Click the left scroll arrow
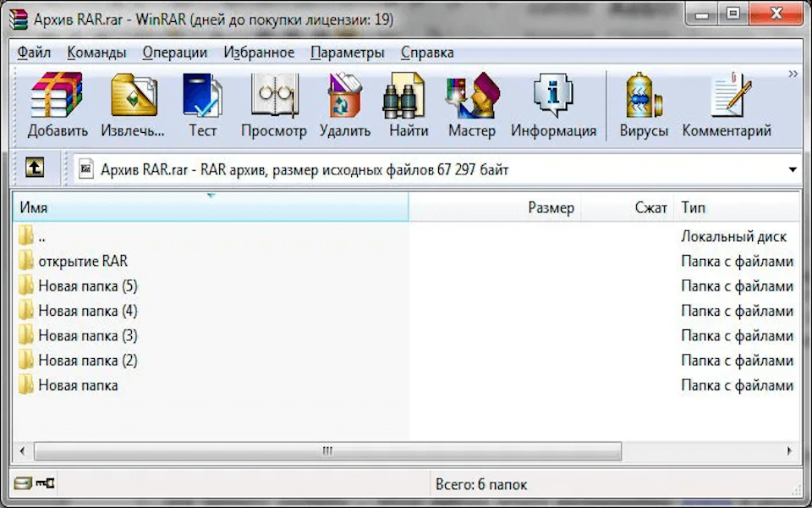 pyautogui.click(x=22, y=451)
